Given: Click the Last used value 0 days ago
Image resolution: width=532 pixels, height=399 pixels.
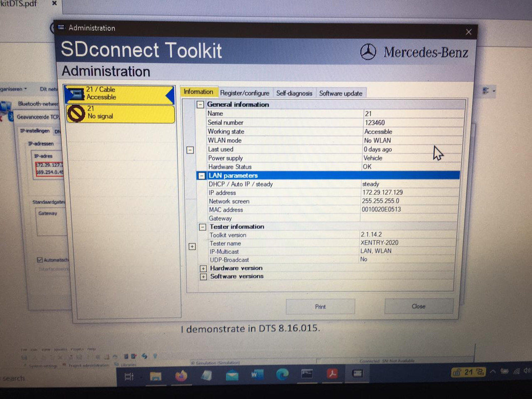Looking at the screenshot, I should point(377,149).
